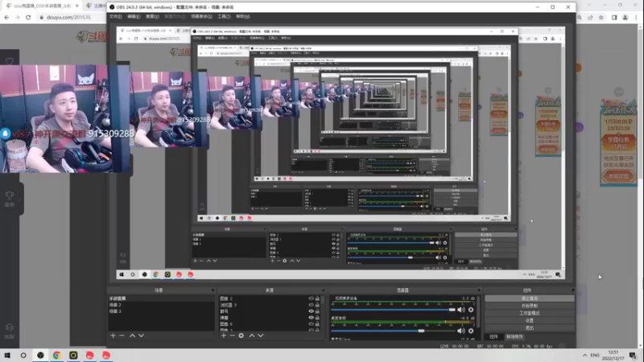Open the 文件(F) menu in OBS
644x362 pixels.
(115, 16)
